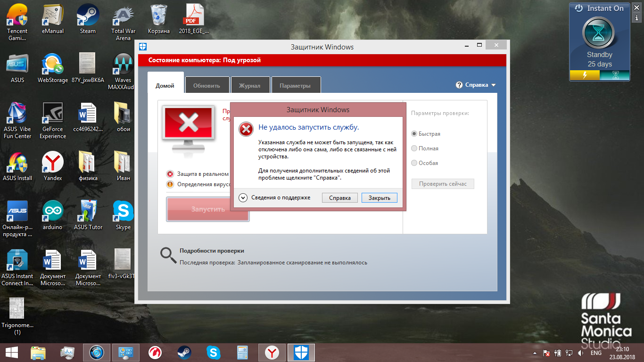The width and height of the screenshot is (644, 362).
Task: Open the 87Y_jxwBK6A file icon
Action: click(88, 68)
